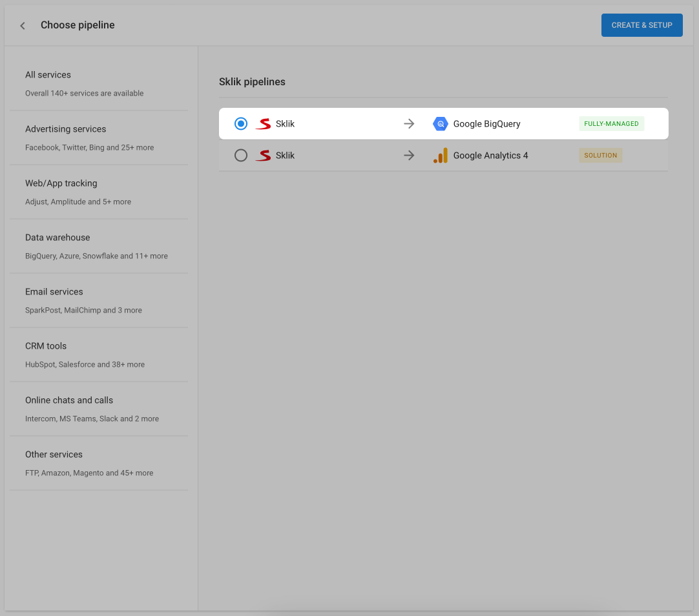Select the Sklik to Google Analytics 4 radio
The image size is (699, 616).
pos(241,156)
